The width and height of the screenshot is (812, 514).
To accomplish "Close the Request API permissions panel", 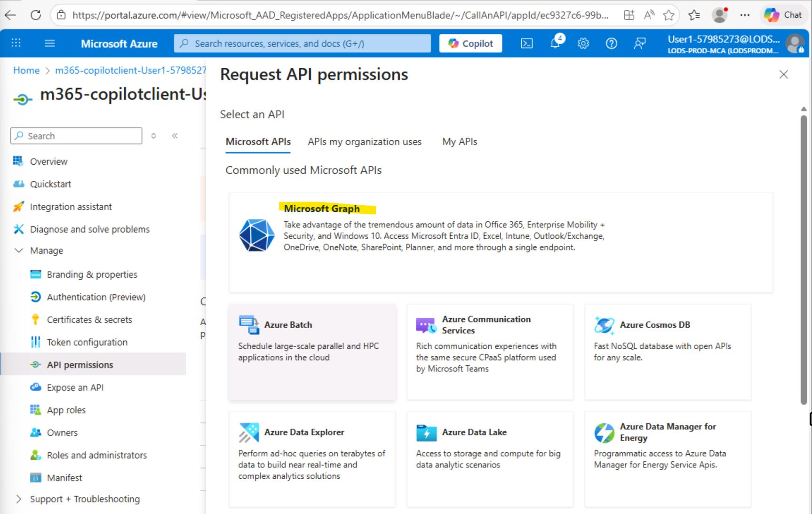I will (783, 74).
